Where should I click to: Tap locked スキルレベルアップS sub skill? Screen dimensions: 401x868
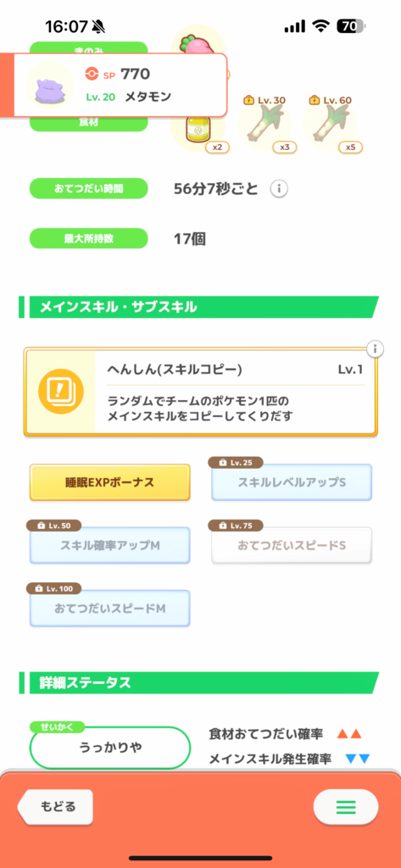[x=292, y=482]
